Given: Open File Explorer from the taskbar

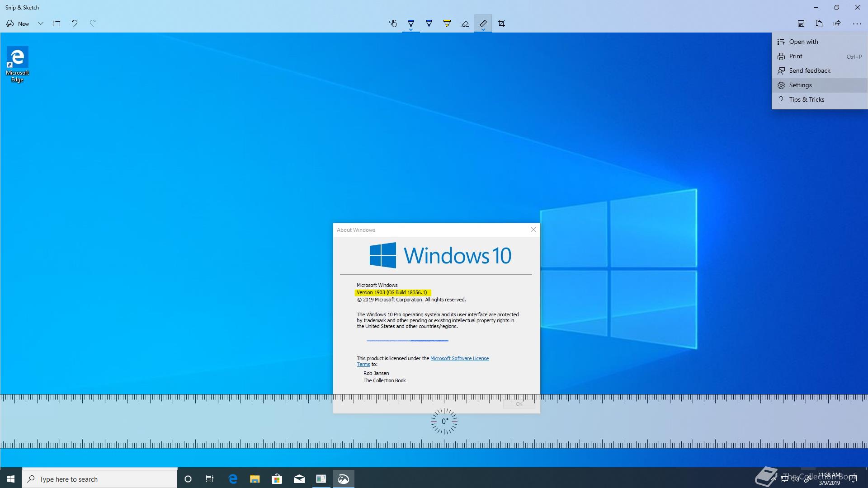Looking at the screenshot, I should tap(255, 479).
